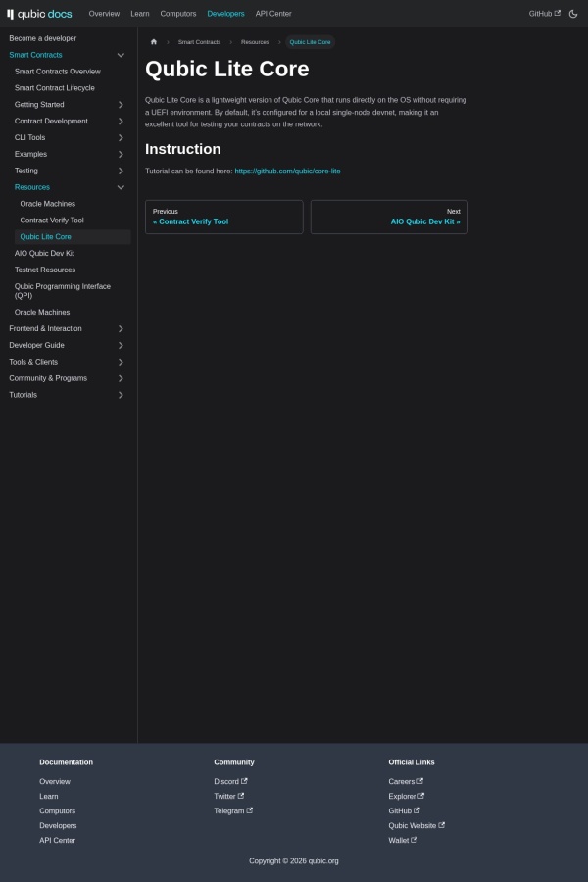Screen dimensions: 588x882
Task: Open footer Learn link
Action: 48,797
